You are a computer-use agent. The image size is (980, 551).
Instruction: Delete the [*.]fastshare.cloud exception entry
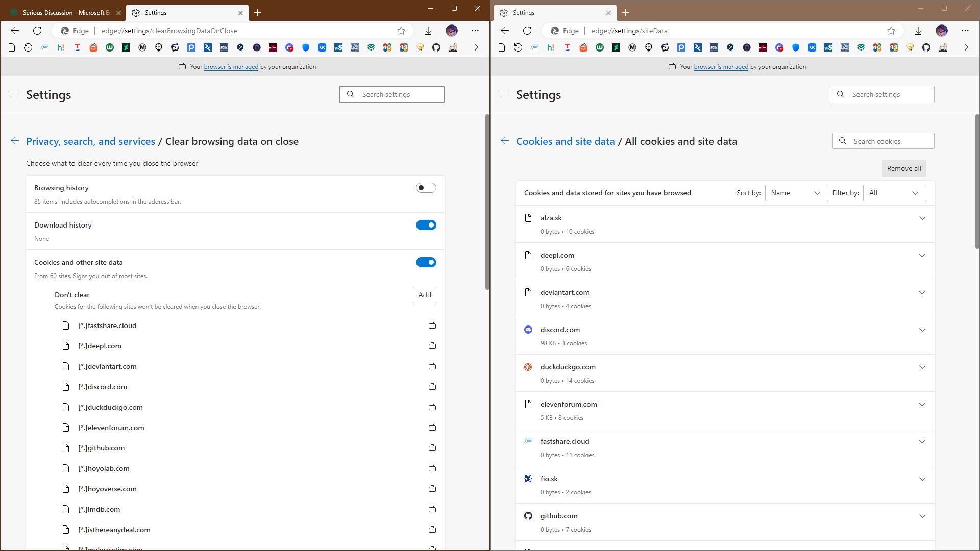(432, 325)
